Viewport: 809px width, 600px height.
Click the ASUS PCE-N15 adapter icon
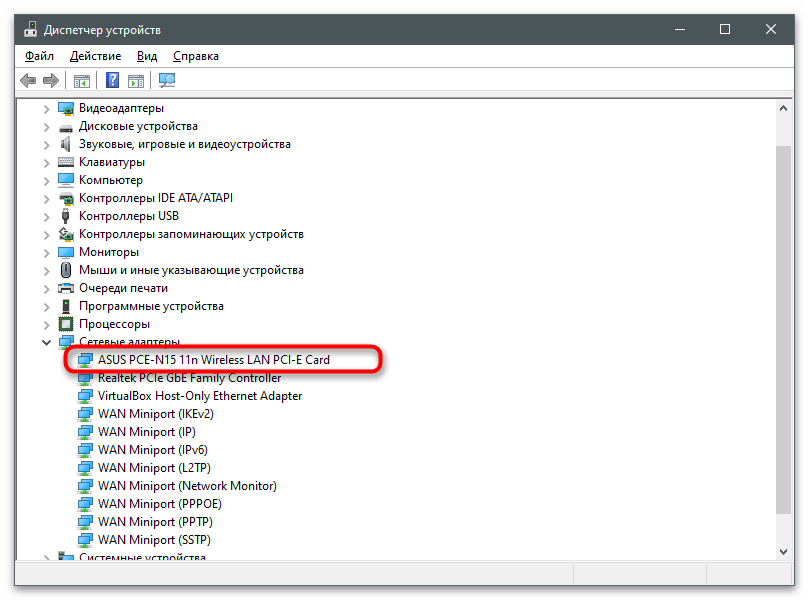click(85, 360)
